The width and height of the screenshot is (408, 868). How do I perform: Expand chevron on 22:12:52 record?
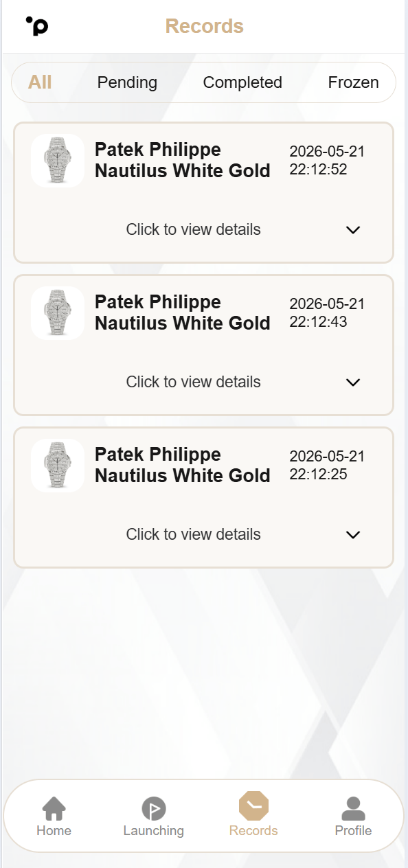pyautogui.click(x=353, y=230)
